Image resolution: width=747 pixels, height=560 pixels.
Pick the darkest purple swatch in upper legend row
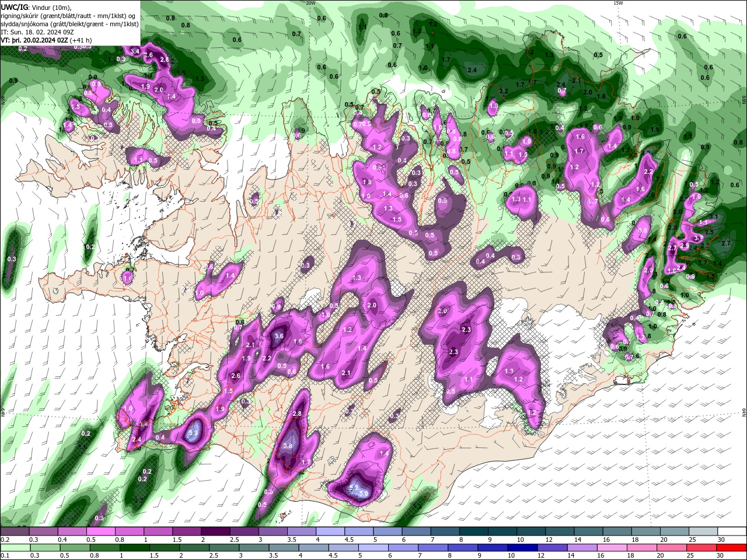[215, 531]
